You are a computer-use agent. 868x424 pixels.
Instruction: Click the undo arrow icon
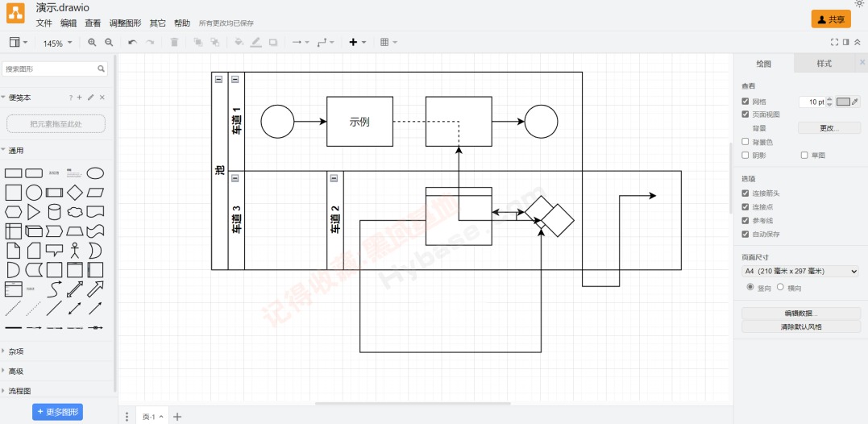132,43
